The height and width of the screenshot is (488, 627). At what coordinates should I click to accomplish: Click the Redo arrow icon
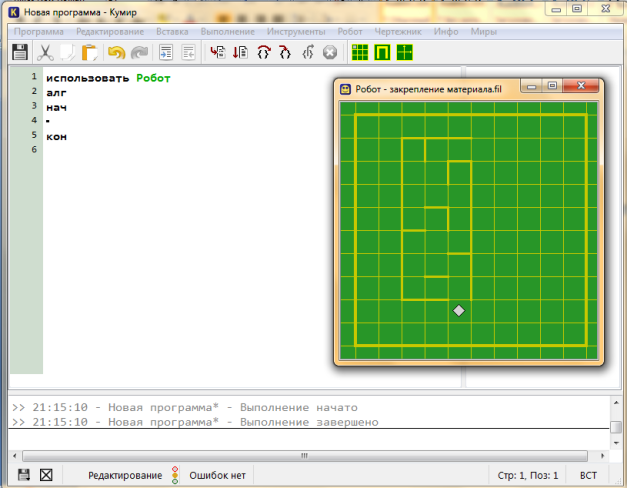pos(139,52)
